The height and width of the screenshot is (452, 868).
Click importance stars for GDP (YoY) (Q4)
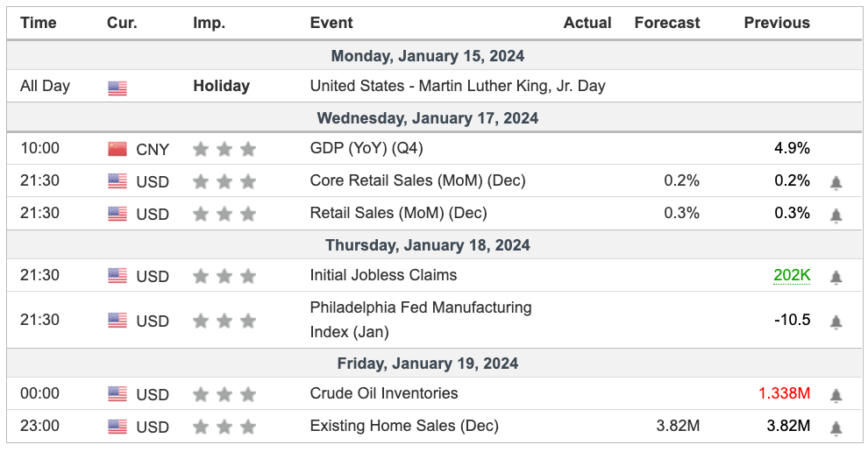pyautogui.click(x=224, y=149)
